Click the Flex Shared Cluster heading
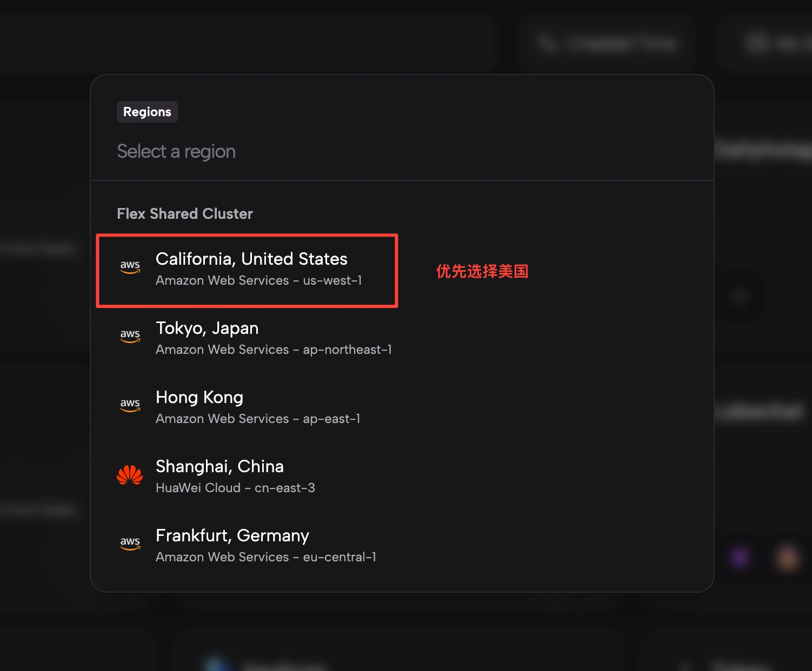The height and width of the screenshot is (671, 812). pyautogui.click(x=185, y=213)
